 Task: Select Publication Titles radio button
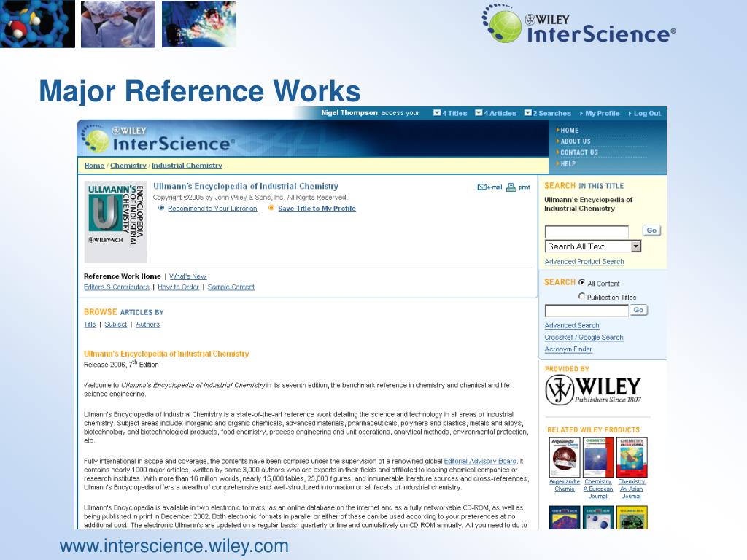[x=581, y=296]
